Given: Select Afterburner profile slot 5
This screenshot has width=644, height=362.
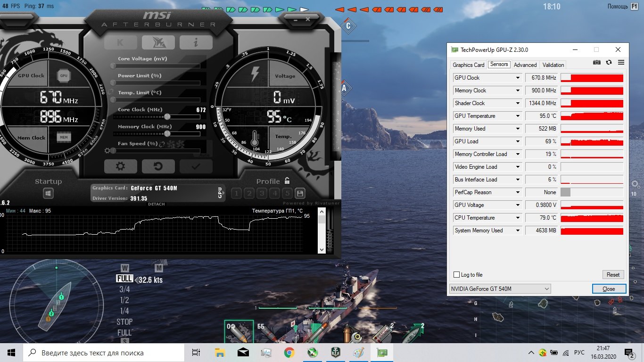Looking at the screenshot, I should 287,193.
